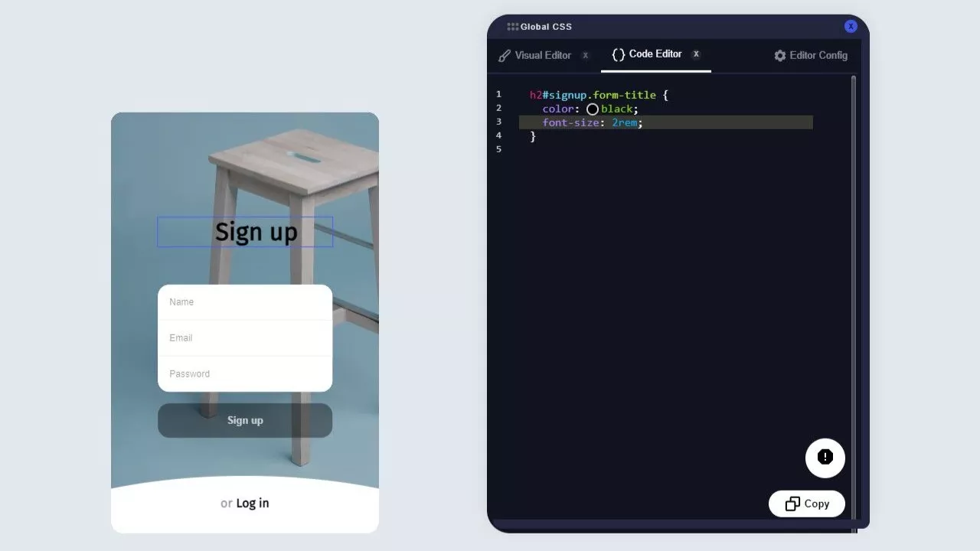Open the Editor Config settings
The width and height of the screenshot is (980, 551).
[818, 55]
